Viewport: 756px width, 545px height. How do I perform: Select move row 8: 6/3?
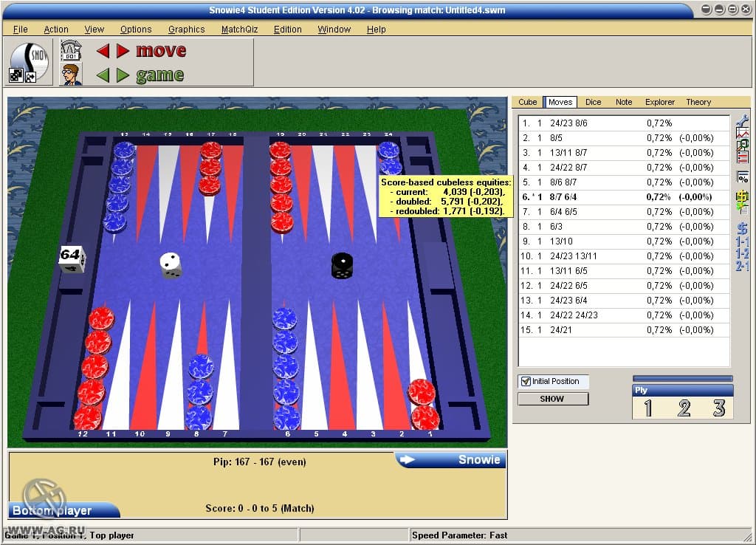[624, 226]
